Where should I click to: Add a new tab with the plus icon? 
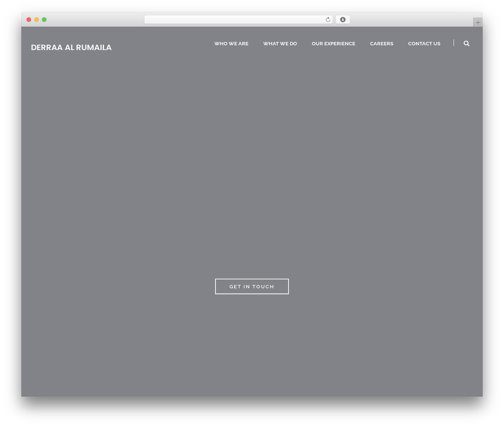(x=478, y=22)
